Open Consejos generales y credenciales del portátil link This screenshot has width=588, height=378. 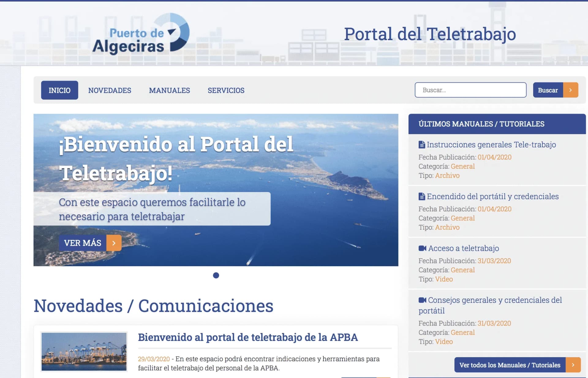pos(490,305)
